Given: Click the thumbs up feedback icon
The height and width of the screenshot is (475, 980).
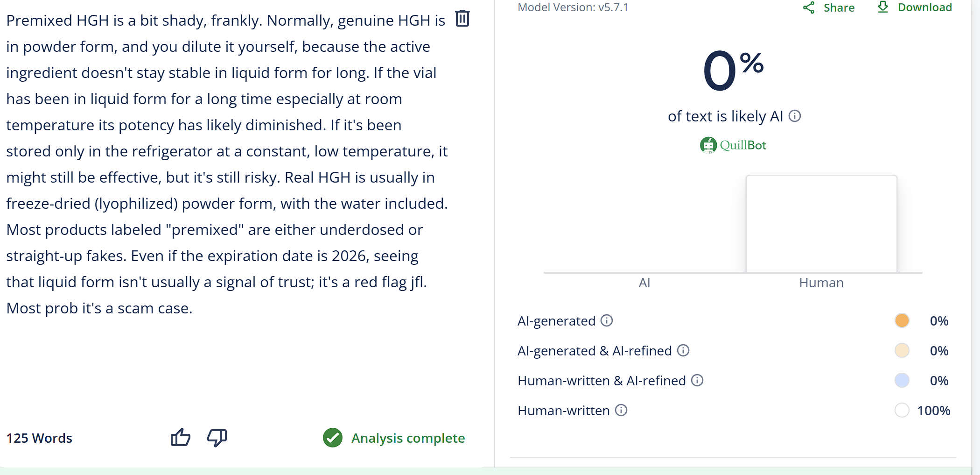Looking at the screenshot, I should (x=180, y=438).
